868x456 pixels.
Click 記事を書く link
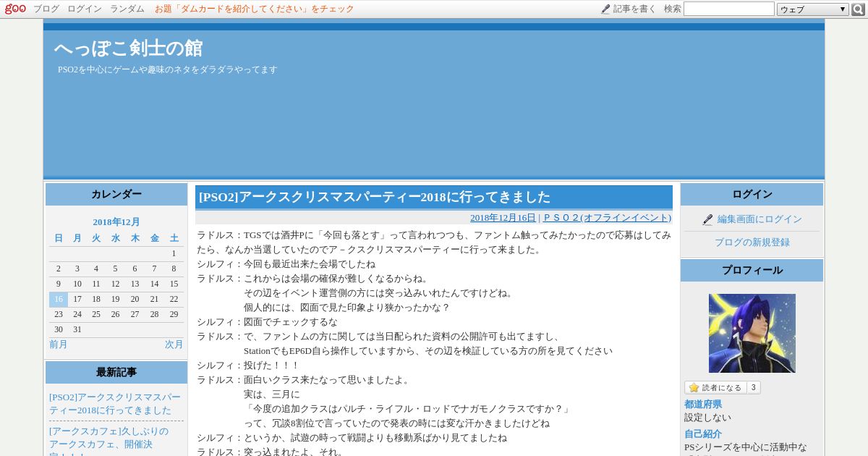634,9
